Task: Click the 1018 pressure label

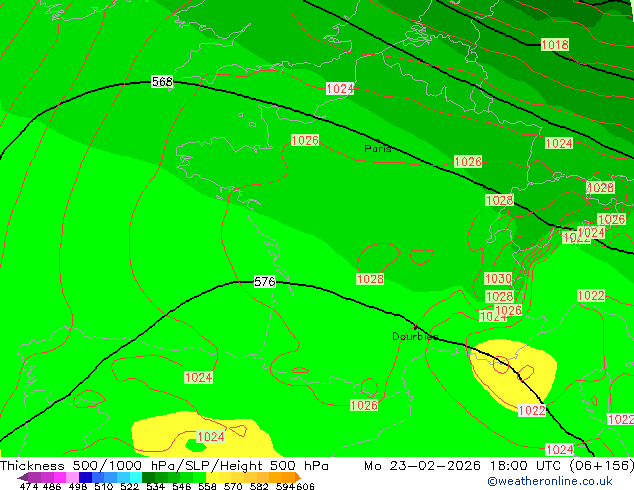Action: 555,44
